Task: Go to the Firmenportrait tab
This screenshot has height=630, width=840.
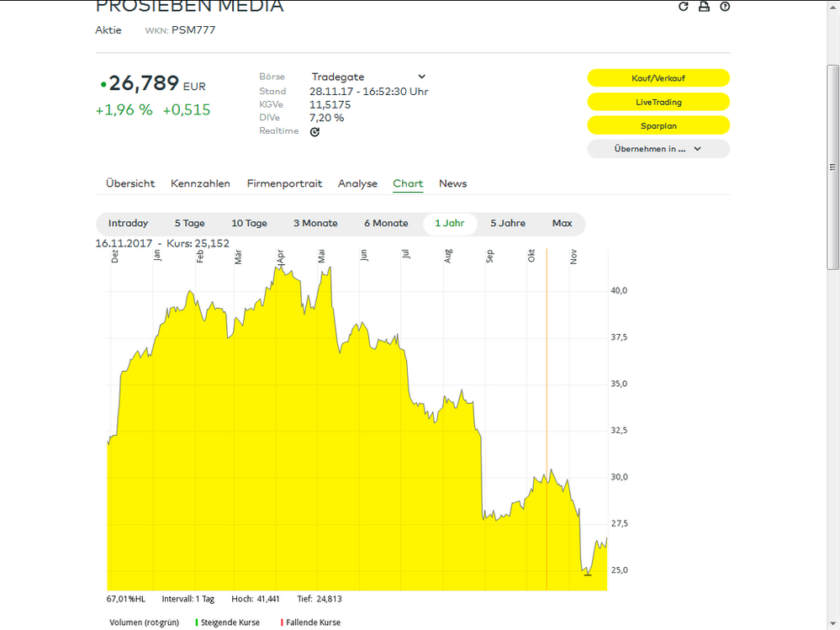Action: [284, 183]
